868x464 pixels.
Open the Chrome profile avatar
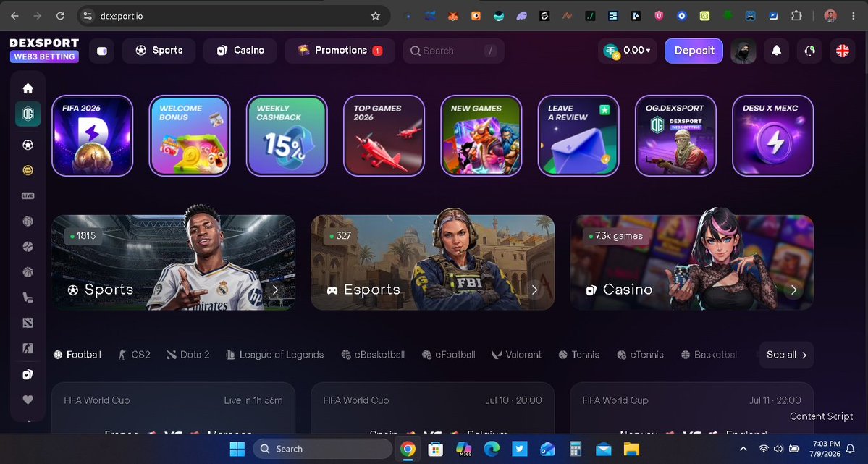pyautogui.click(x=830, y=16)
